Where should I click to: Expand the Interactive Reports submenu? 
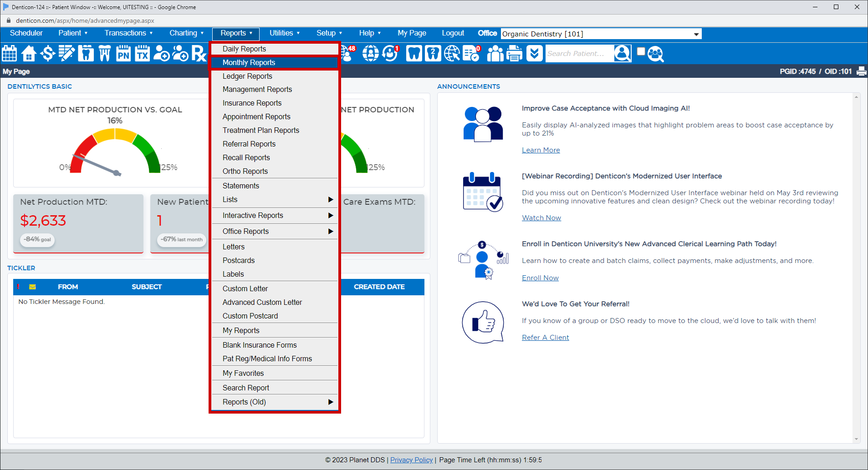(275, 215)
